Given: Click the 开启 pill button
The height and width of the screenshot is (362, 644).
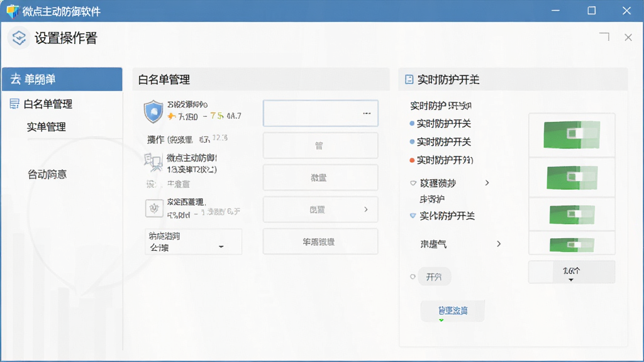Looking at the screenshot, I should [434, 277].
